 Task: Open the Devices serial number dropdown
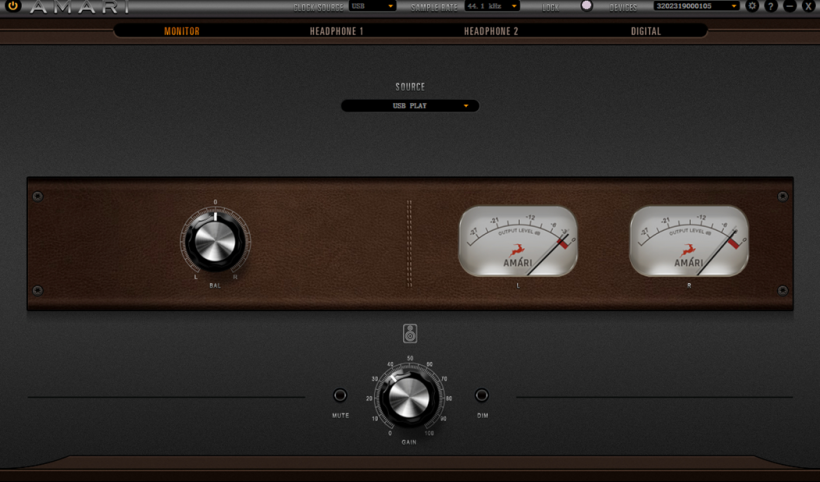click(x=697, y=6)
